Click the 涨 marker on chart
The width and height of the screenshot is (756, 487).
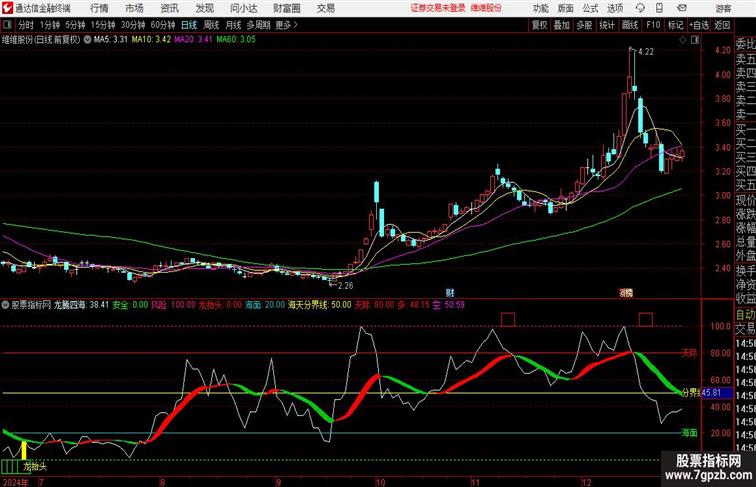[x=626, y=292]
